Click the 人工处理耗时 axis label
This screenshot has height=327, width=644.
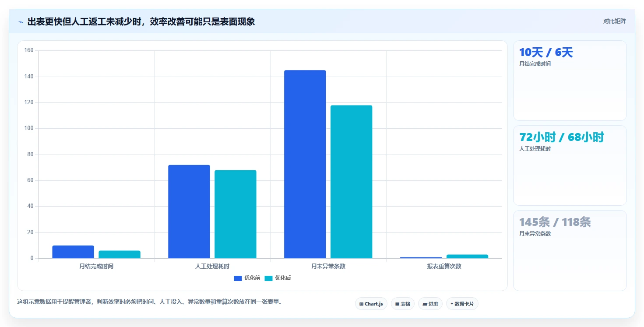coord(212,266)
